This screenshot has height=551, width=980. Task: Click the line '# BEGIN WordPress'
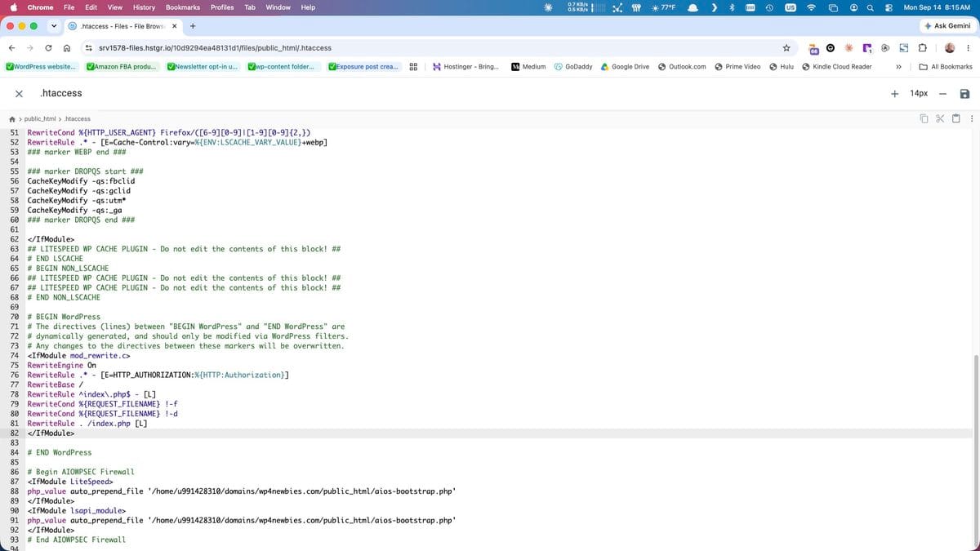(64, 317)
